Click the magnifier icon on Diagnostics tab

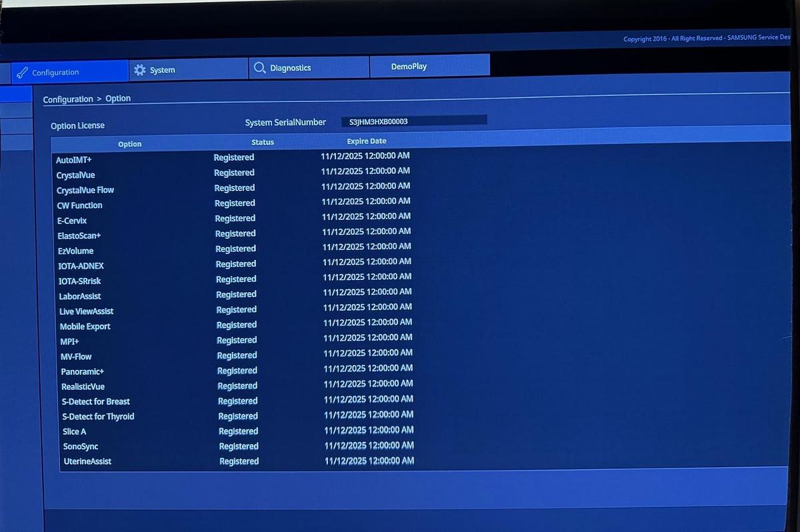tap(259, 68)
